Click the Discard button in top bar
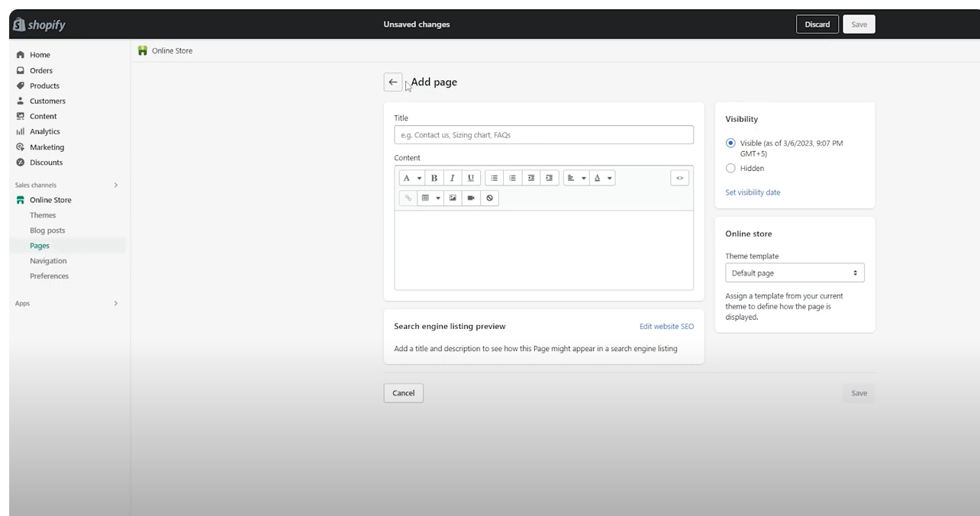The image size is (980, 516). [x=817, y=24]
